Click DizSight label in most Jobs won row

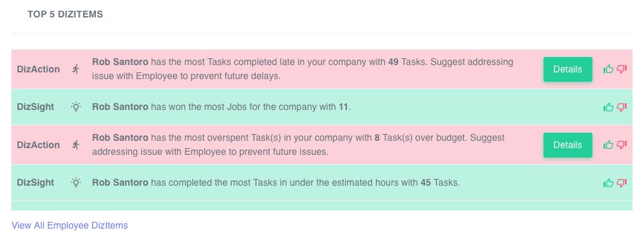(x=36, y=107)
